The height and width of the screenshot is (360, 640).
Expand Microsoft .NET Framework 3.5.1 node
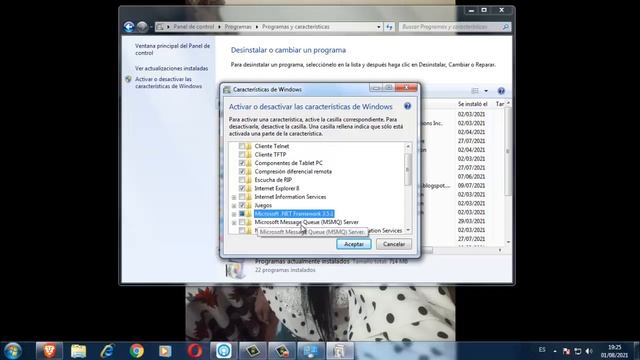tap(234, 214)
